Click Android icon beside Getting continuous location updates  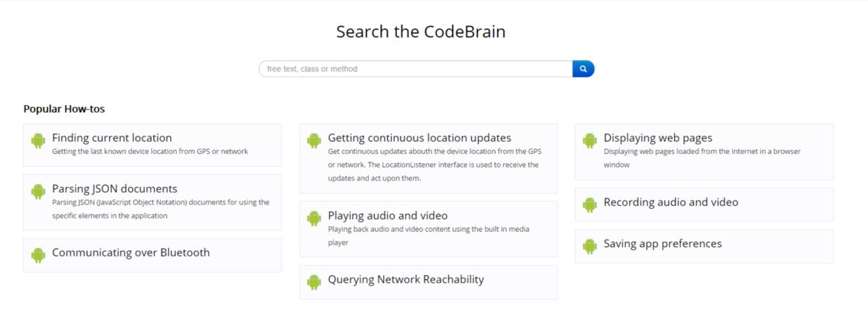[x=314, y=141]
